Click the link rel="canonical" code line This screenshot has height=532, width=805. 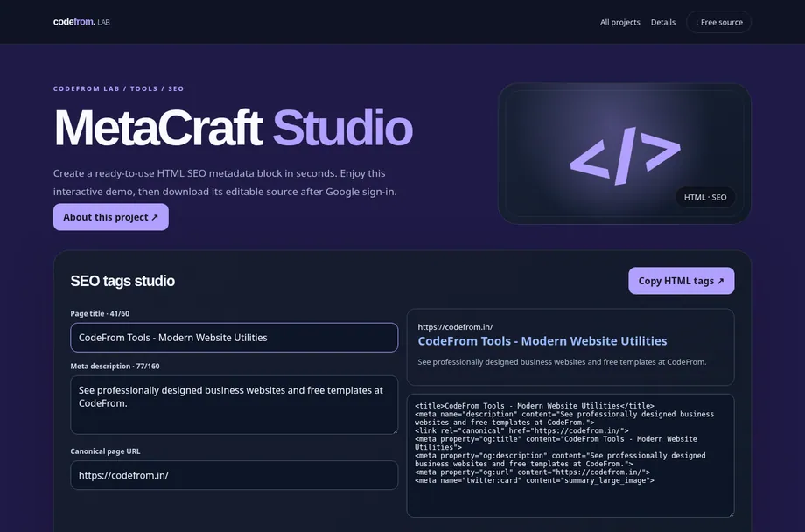521,430
